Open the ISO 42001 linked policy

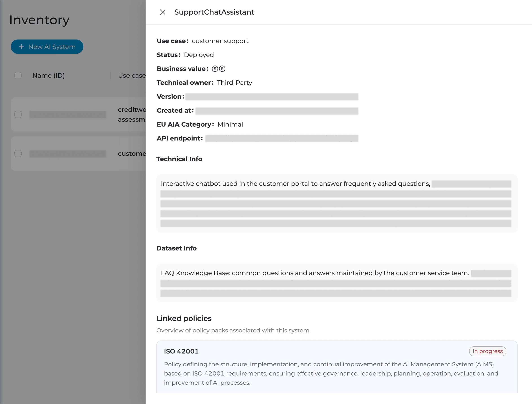click(181, 351)
